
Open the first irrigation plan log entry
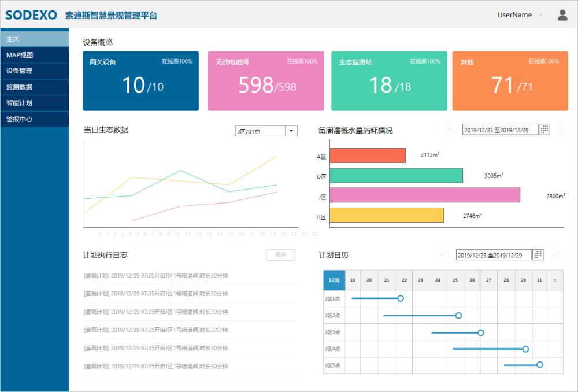[x=156, y=276]
